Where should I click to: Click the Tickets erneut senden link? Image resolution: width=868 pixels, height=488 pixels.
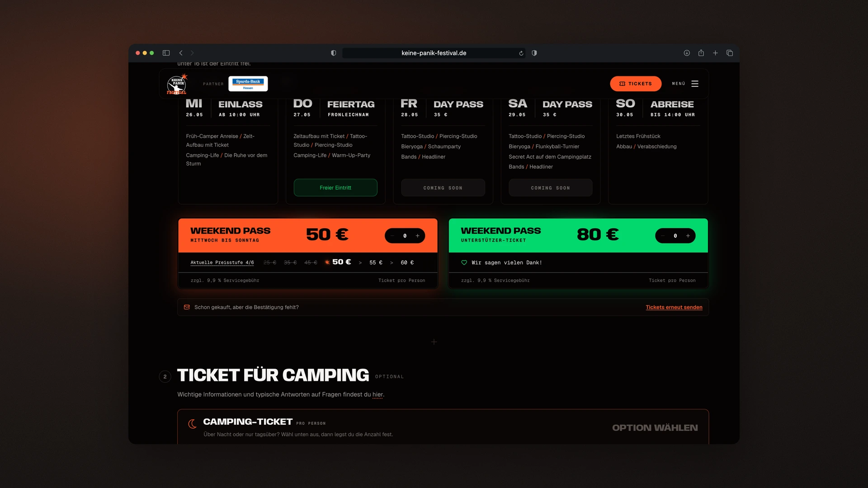coord(674,307)
